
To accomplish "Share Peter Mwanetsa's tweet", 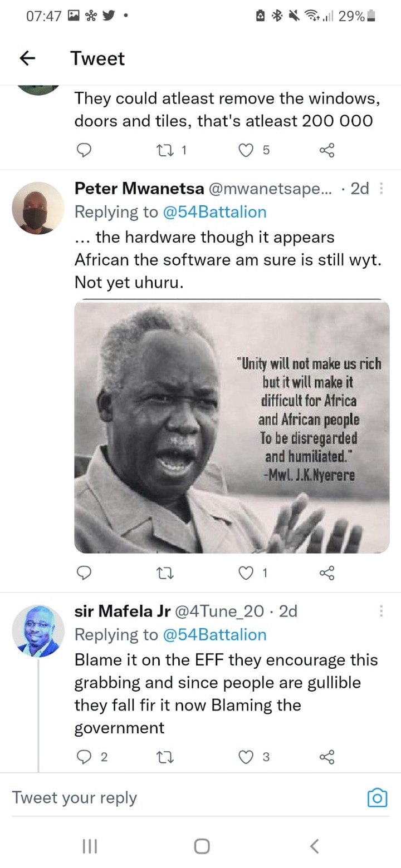I will (x=327, y=572).
